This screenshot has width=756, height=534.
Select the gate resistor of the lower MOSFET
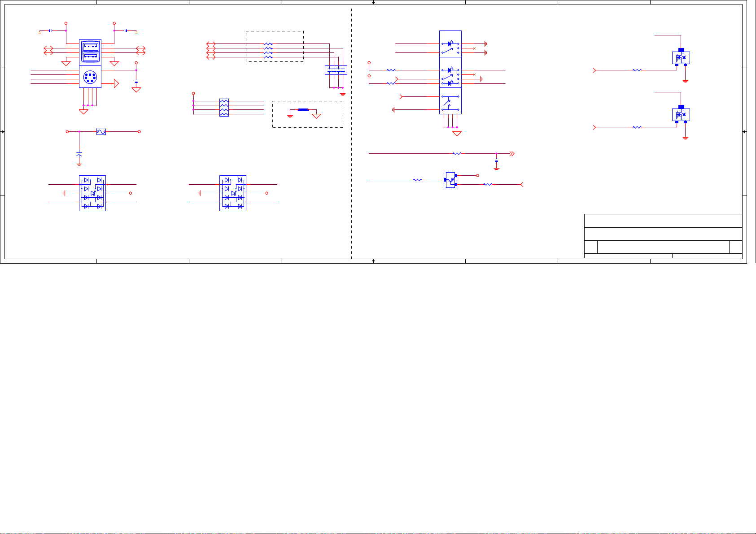pos(637,127)
